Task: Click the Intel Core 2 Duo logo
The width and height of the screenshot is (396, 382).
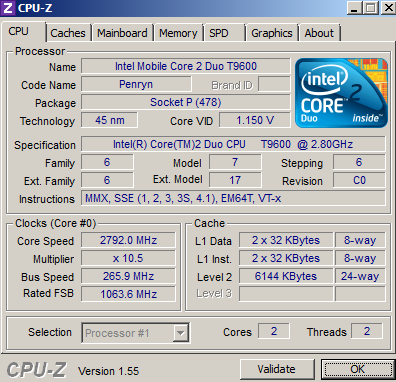Action: pos(342,93)
